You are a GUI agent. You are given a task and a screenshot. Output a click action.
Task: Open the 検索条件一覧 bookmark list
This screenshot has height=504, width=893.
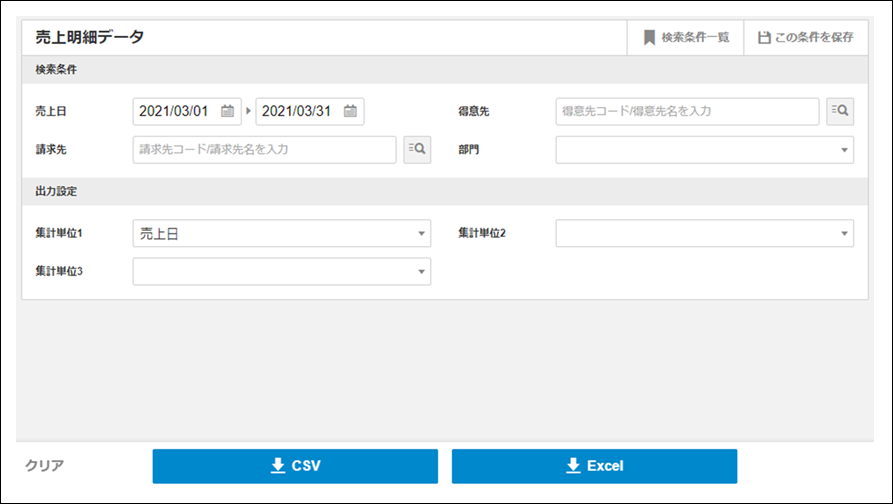tap(686, 38)
